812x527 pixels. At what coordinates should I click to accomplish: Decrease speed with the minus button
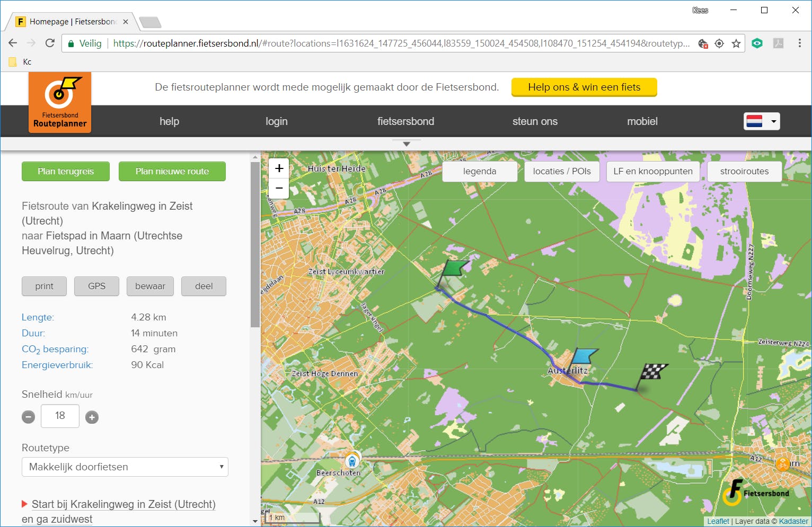(29, 417)
